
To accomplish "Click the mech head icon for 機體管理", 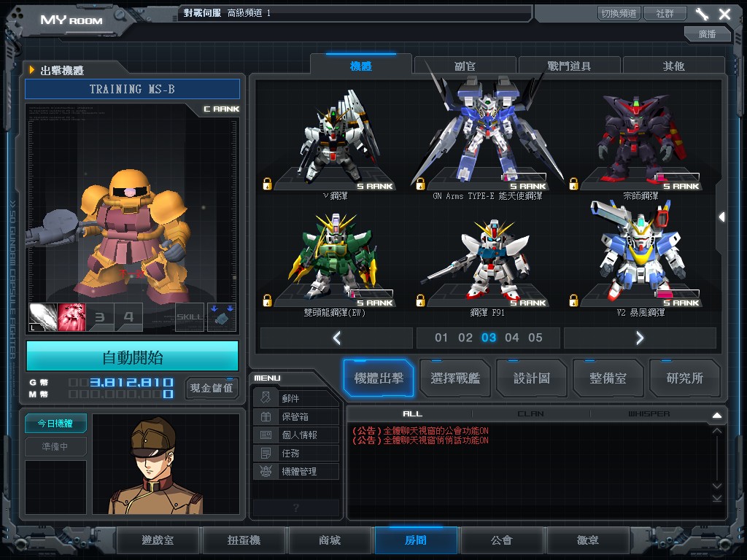I will (x=266, y=472).
